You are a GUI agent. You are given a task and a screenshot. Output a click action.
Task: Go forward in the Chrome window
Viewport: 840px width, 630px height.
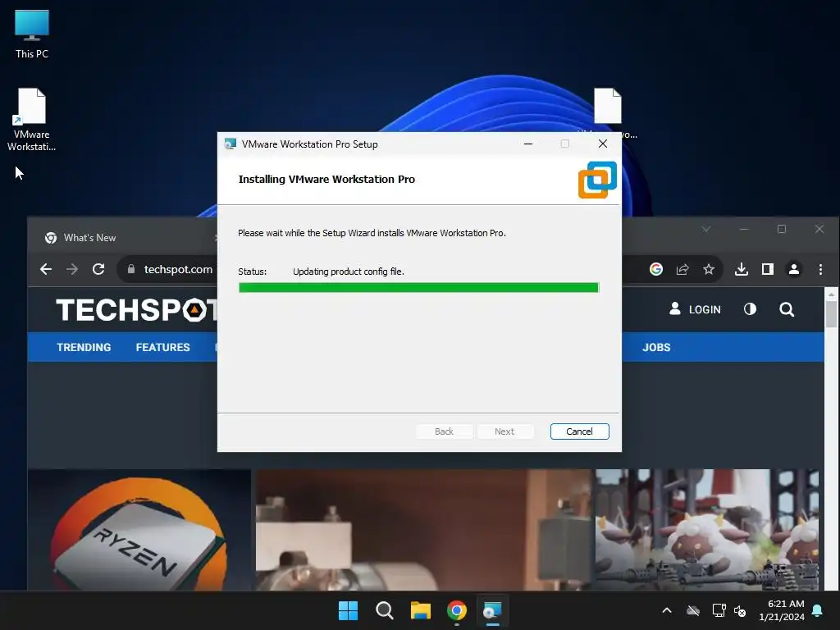pos(72,269)
